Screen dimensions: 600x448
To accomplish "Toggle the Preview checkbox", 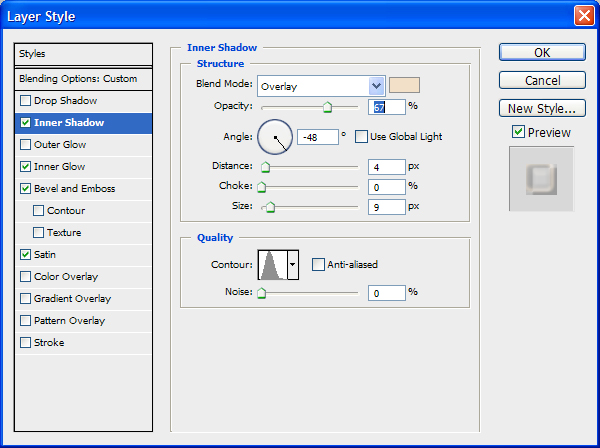I will tap(518, 132).
